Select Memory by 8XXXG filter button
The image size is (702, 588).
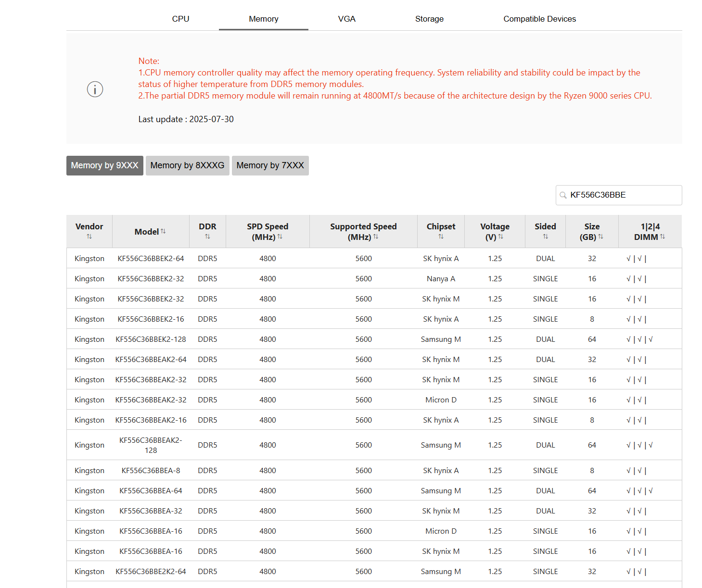[x=187, y=165]
